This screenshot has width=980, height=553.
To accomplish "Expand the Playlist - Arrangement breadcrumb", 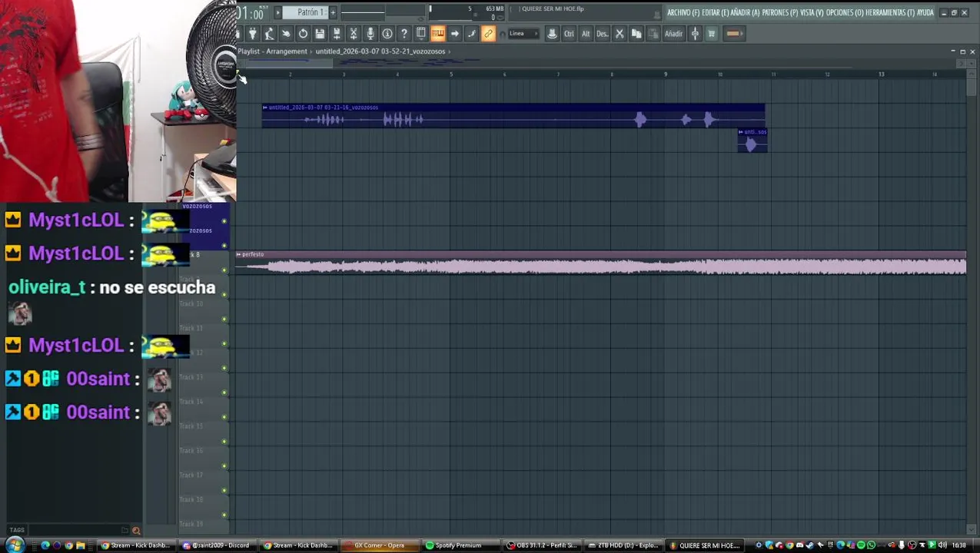I will (272, 51).
